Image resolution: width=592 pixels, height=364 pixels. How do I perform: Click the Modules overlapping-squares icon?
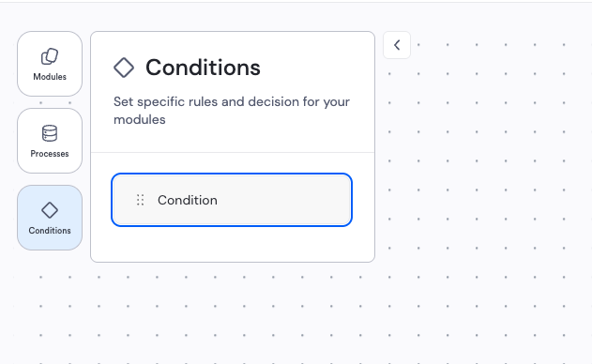(50, 56)
